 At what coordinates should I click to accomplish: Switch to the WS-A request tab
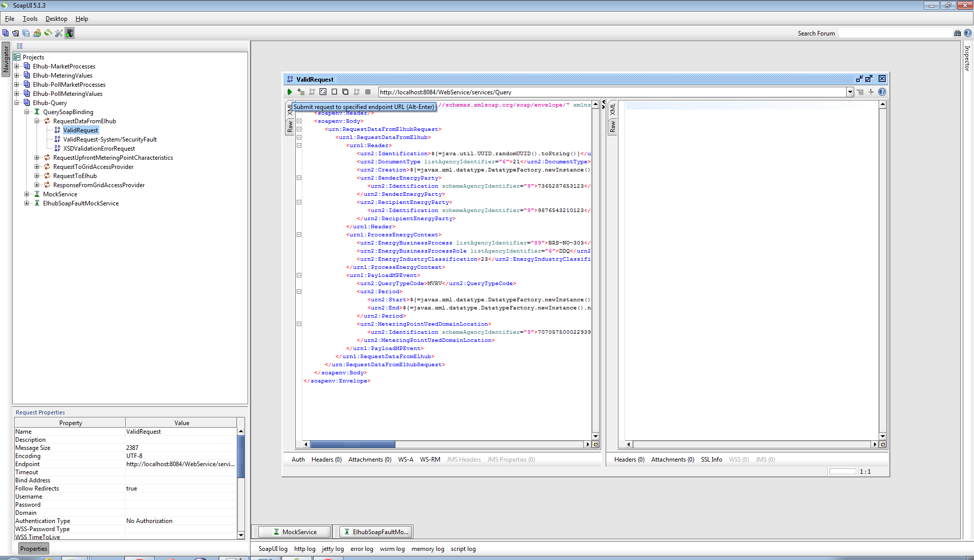coord(405,460)
